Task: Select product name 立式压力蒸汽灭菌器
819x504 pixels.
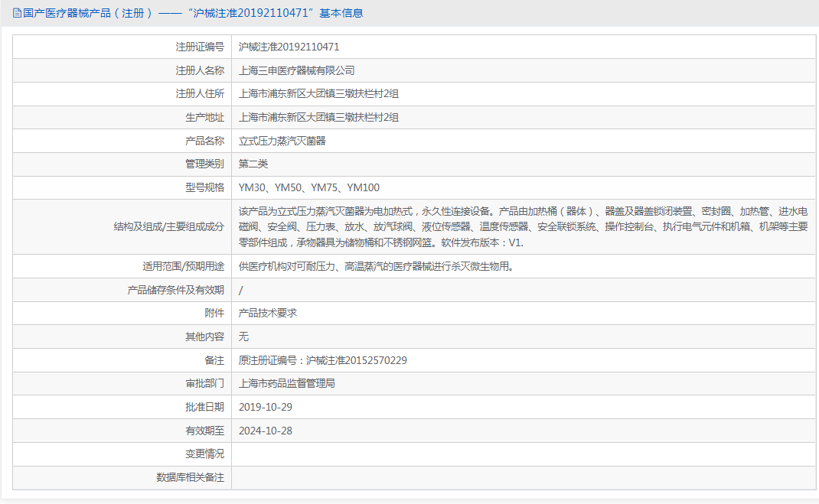Action: coord(282,141)
